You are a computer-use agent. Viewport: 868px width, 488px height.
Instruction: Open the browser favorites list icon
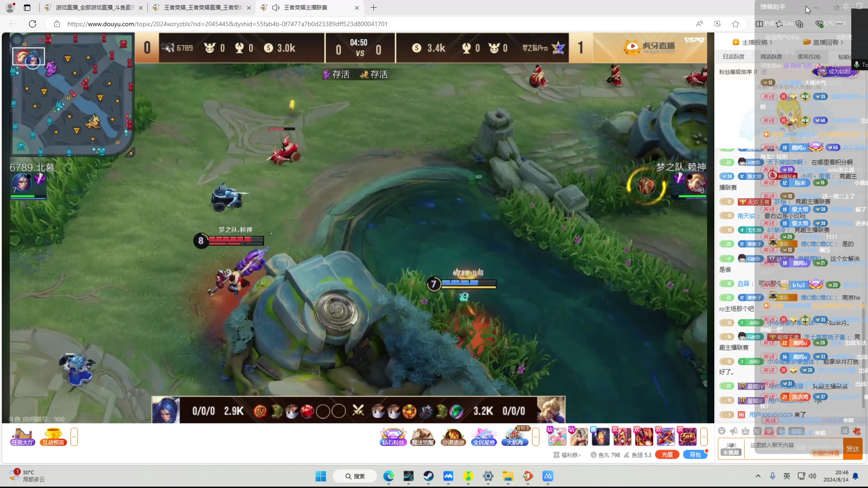click(x=779, y=24)
